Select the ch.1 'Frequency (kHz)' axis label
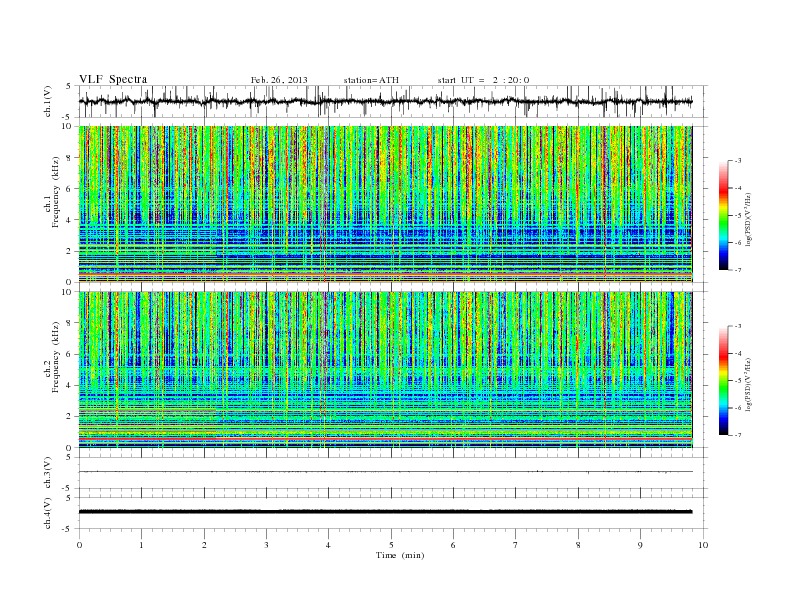This screenshot has height=612, width=792. pyautogui.click(x=56, y=192)
